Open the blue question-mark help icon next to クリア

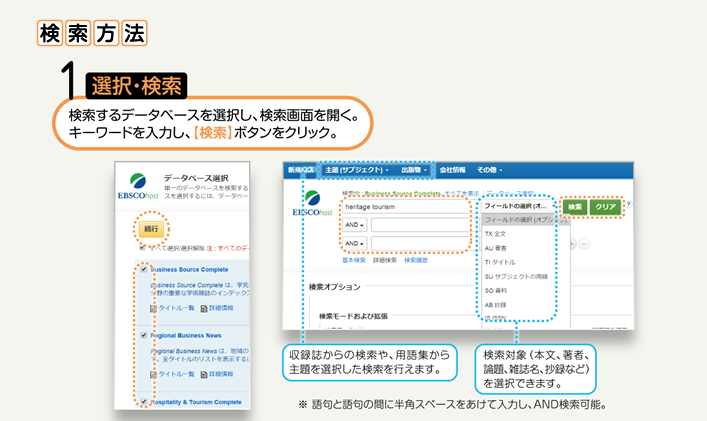coord(629,204)
